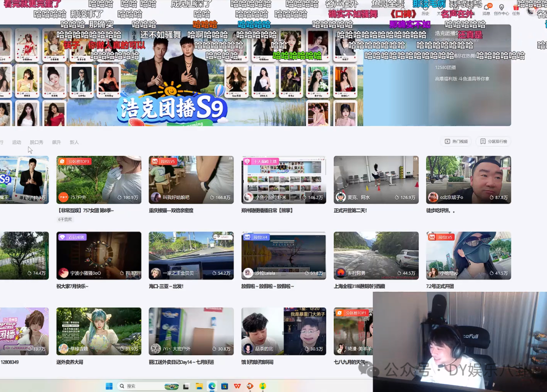The image size is (547, 392).
Task: Click the 乡村阿勇 streamer avatar
Action: 340,273
